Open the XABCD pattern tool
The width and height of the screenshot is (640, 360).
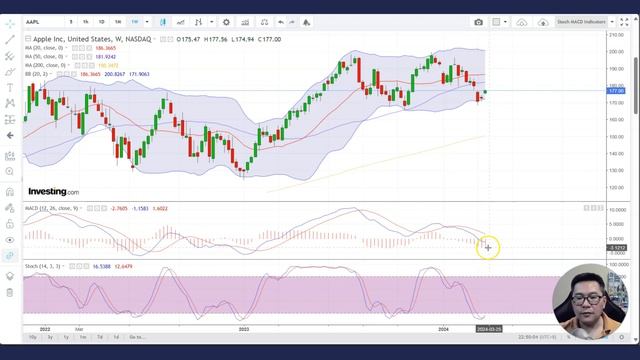click(10, 103)
